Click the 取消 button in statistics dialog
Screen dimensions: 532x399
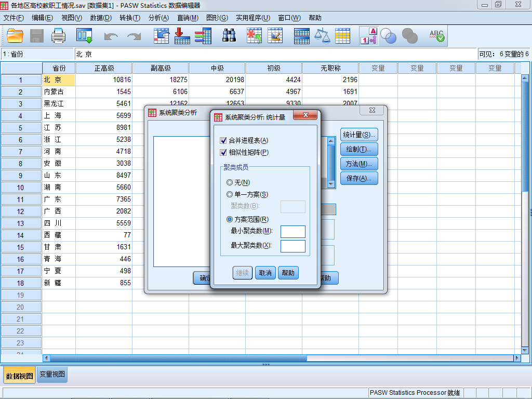tap(265, 273)
